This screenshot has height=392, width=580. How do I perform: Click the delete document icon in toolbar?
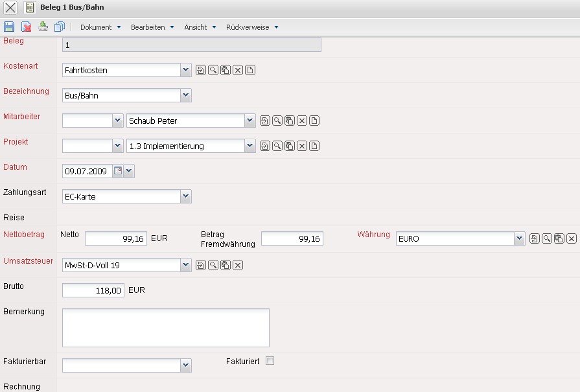tap(26, 27)
